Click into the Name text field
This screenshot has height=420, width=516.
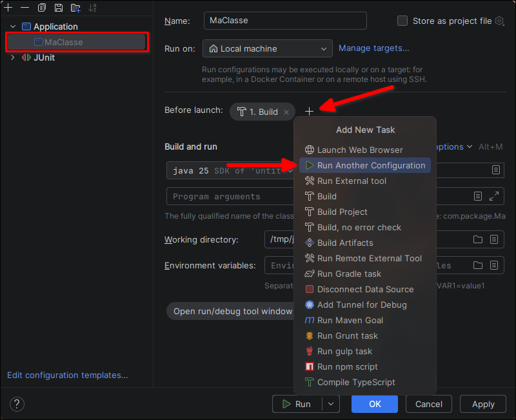click(x=284, y=21)
